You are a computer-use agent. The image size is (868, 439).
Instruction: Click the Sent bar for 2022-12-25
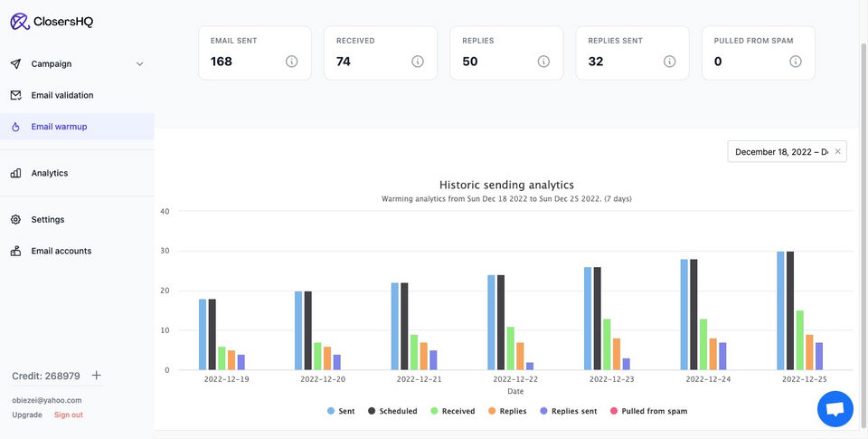(x=780, y=310)
